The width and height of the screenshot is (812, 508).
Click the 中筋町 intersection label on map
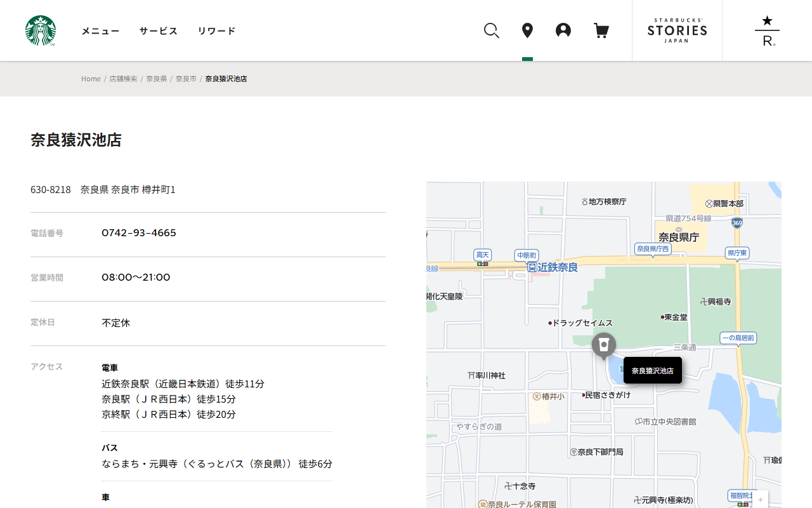point(527,255)
